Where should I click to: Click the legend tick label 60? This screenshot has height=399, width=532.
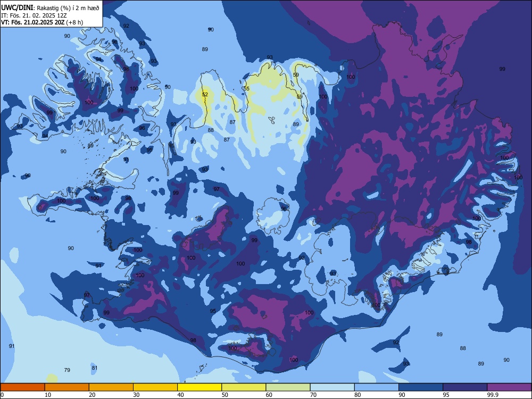tap(269, 395)
